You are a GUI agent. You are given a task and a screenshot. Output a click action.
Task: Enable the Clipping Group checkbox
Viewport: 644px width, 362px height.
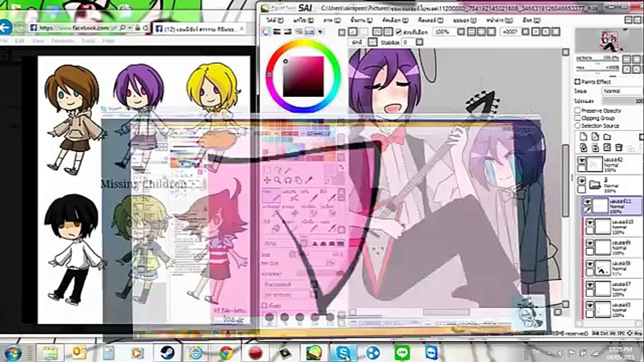(x=578, y=118)
